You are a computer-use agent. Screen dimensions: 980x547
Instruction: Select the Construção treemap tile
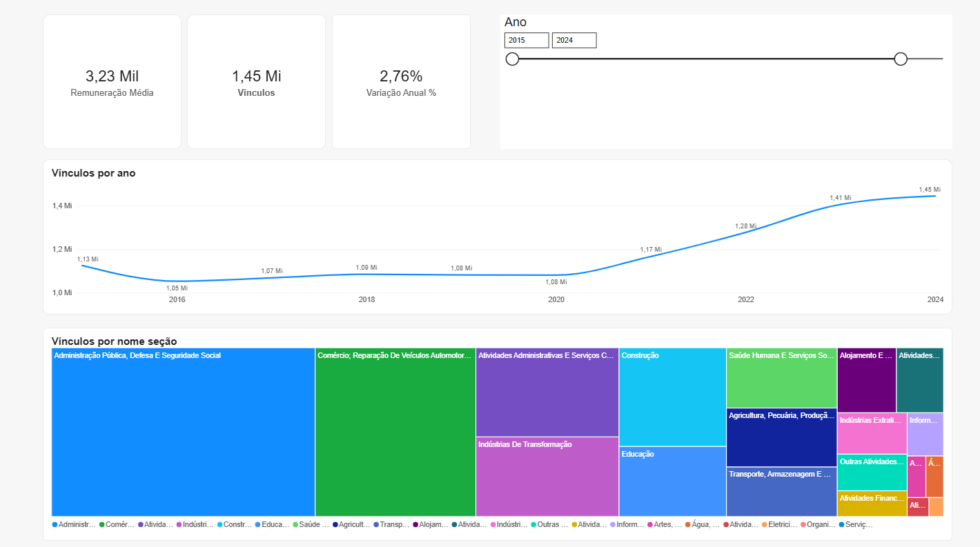pos(672,397)
